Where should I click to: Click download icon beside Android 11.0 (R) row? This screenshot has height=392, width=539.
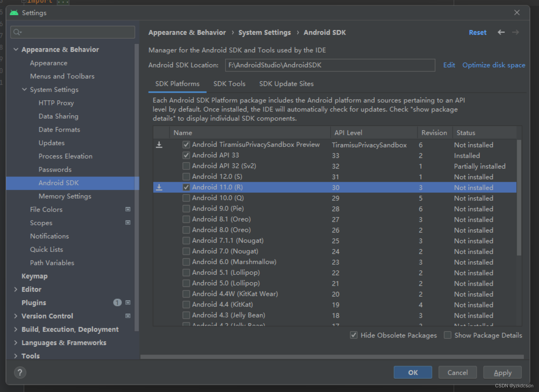pyautogui.click(x=159, y=187)
